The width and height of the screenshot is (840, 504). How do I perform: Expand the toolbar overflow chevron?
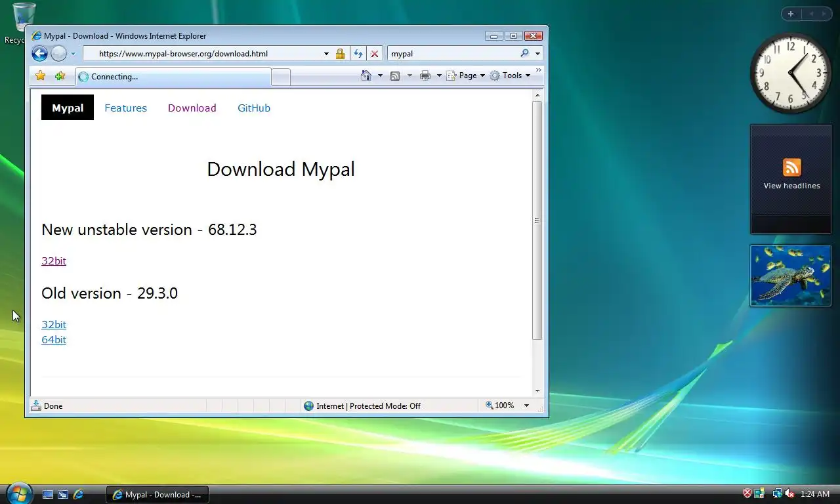539,70
